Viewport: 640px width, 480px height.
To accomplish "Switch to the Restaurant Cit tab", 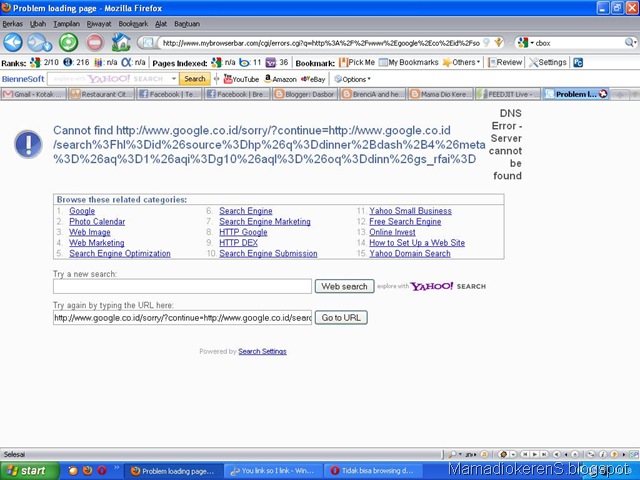I will click(101, 94).
